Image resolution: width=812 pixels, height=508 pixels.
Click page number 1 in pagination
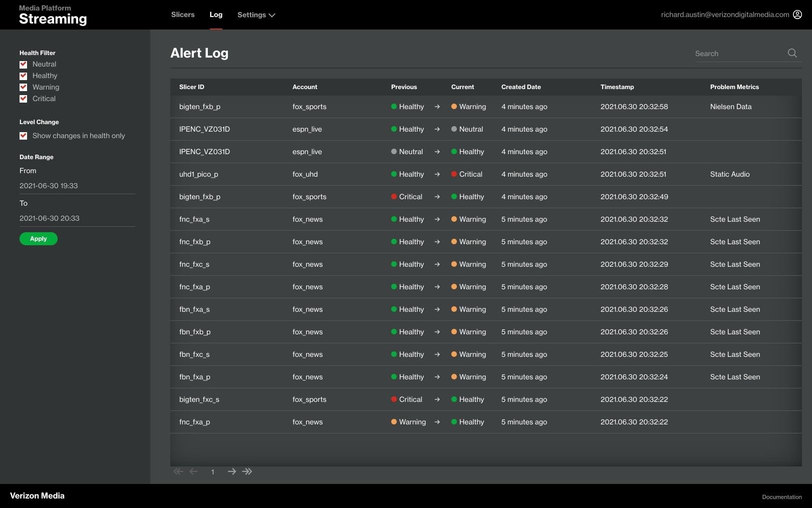pos(213,472)
